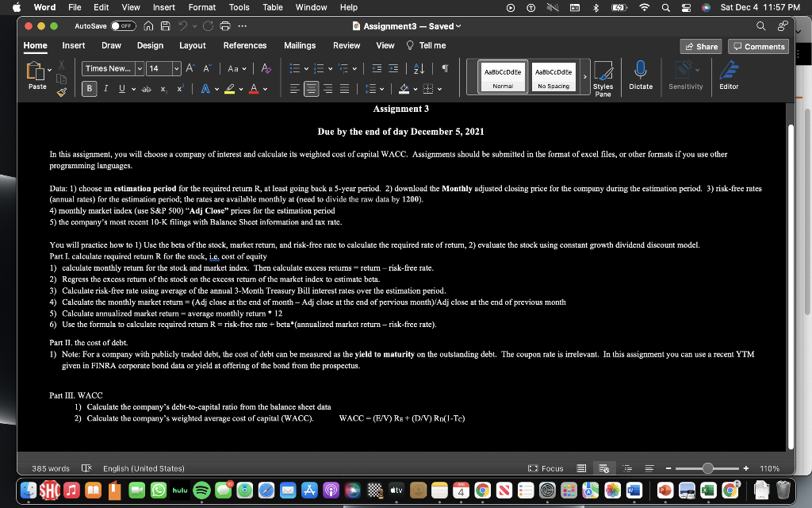
Task: Expand the styles gallery arrow
Action: pyautogui.click(x=584, y=77)
